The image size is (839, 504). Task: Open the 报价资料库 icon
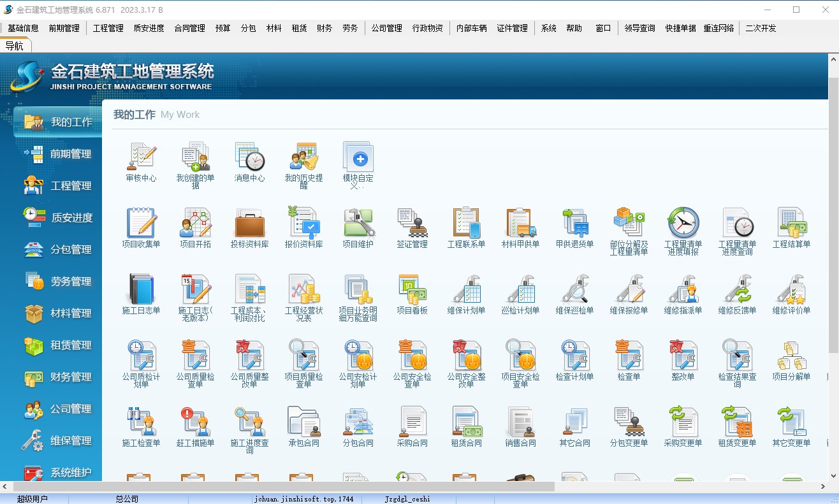coord(303,223)
